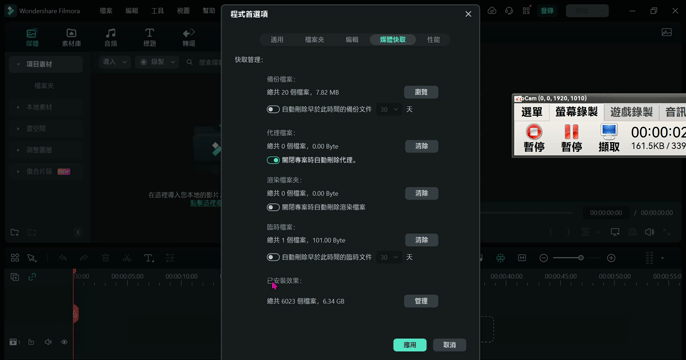Viewport: 686px width, 360px height.
Task: Expand the 調整圖層 tree section
Action: [x=18, y=150]
